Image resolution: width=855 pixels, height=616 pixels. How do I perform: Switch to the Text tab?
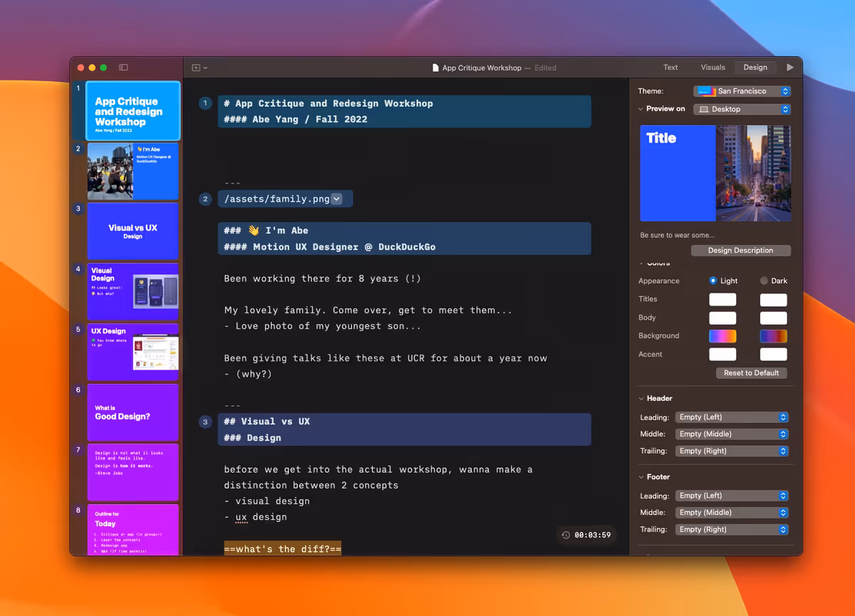670,67
